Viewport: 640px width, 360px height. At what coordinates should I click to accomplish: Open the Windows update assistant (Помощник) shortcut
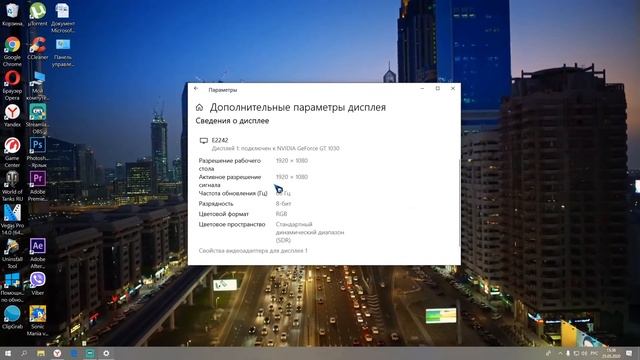pos(12,287)
